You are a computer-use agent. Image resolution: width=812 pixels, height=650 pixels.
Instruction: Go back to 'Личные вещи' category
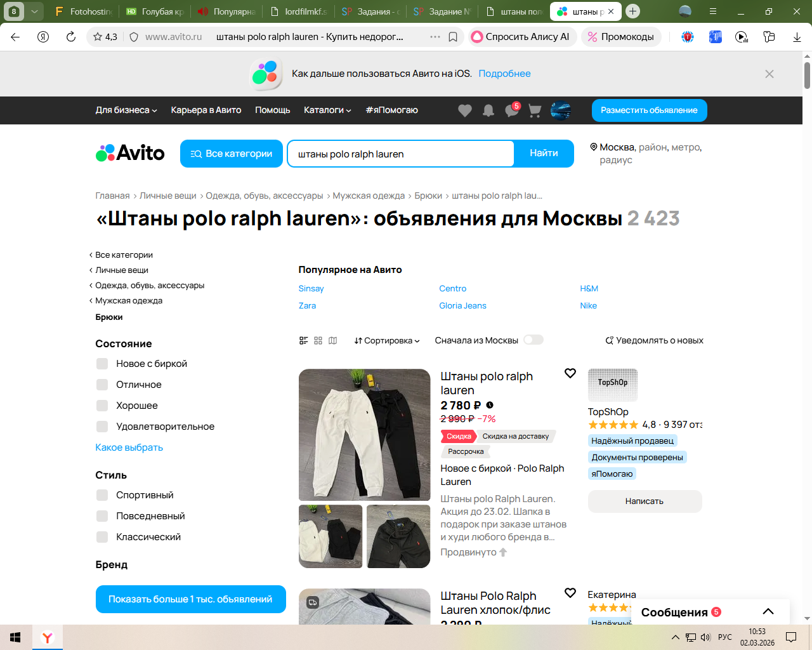point(122,270)
